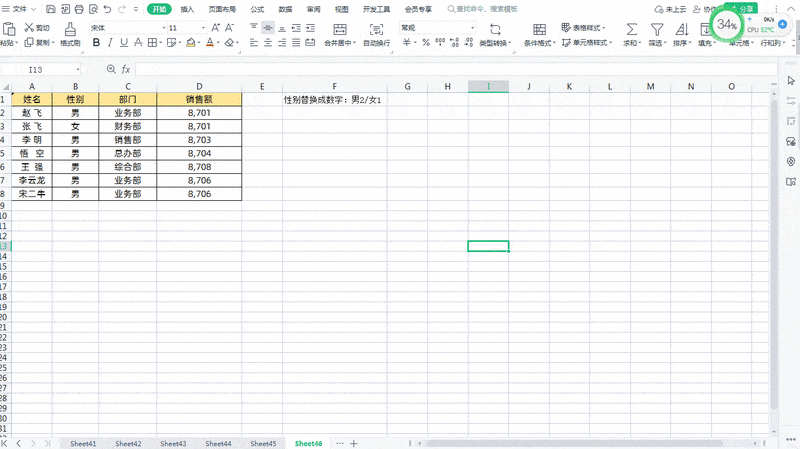Apply the red font color A
Screen dimensions: 800x449
[x=210, y=43]
